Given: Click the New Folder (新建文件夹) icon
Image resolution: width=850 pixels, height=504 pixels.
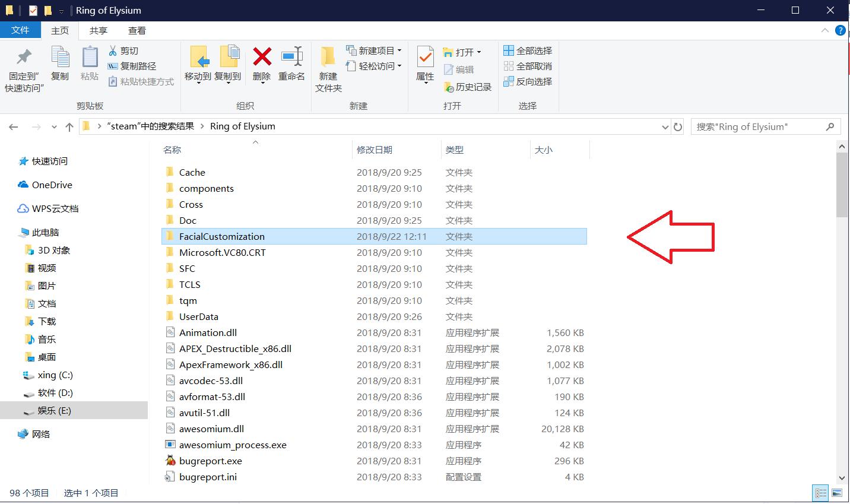Looking at the screenshot, I should coord(328,58).
